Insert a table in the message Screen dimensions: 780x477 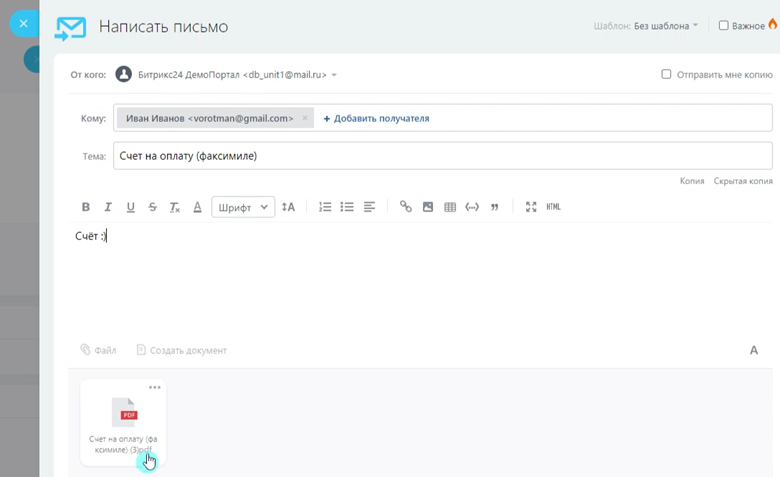(450, 207)
